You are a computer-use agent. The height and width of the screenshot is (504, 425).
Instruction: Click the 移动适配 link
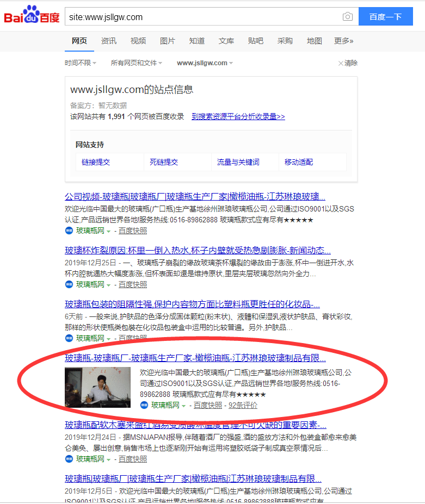pos(299,162)
